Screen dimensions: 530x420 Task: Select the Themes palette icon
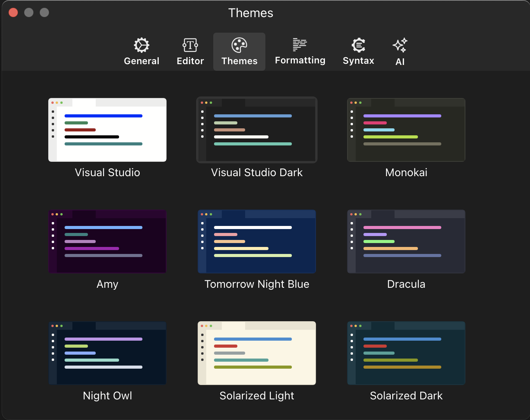(239, 45)
